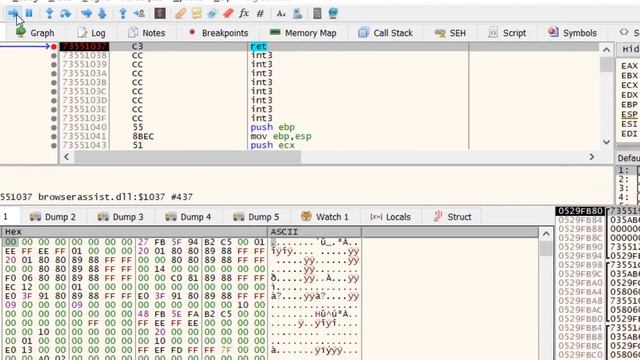
Task: Switch to the SEH tab
Action: click(450, 33)
